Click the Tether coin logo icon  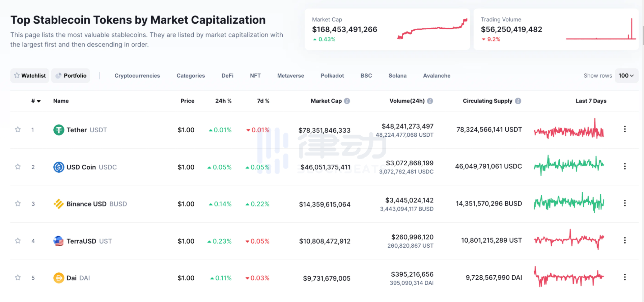click(59, 130)
